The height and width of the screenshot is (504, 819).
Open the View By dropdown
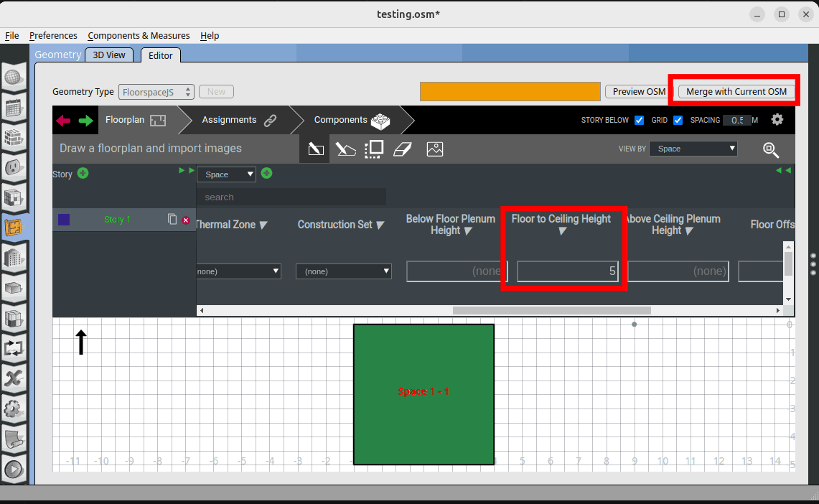click(693, 149)
